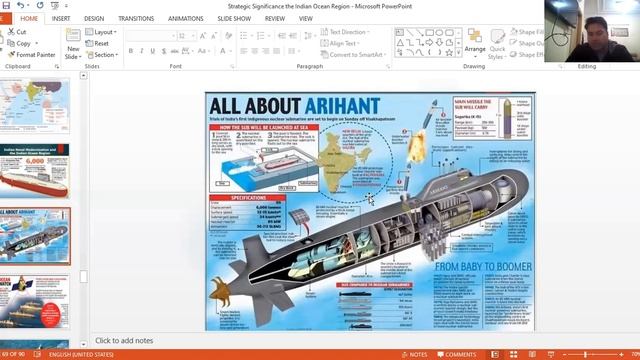This screenshot has height=360, width=640.
Task: Click the Save icon in quick access toolbar
Action: pyautogui.click(x=6, y=5)
